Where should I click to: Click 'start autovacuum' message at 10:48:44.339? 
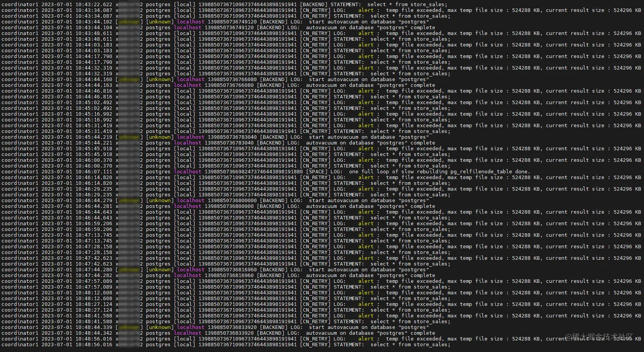coord(369,327)
